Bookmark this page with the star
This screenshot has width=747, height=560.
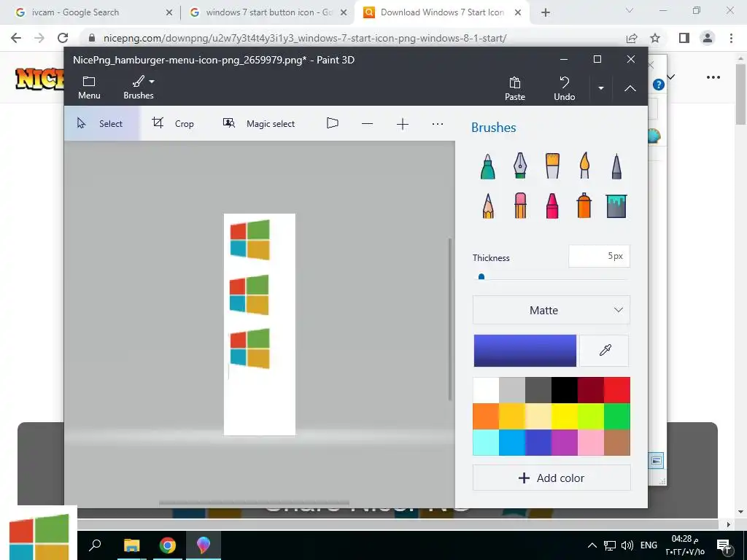(656, 38)
